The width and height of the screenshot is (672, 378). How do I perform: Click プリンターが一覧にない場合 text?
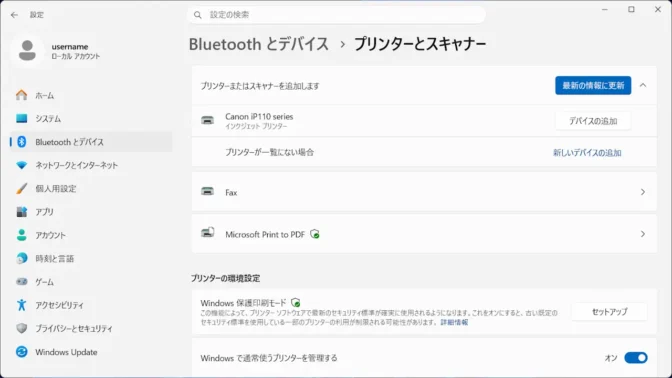[x=270, y=152]
